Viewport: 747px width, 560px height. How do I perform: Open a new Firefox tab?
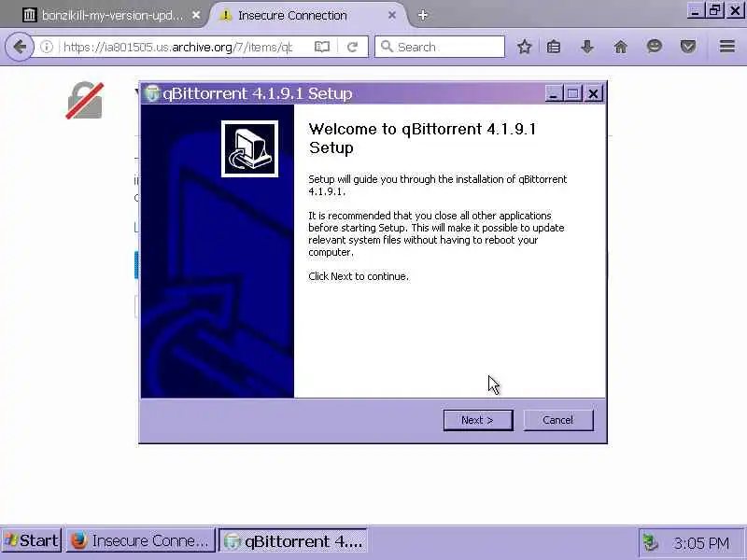pyautogui.click(x=422, y=15)
